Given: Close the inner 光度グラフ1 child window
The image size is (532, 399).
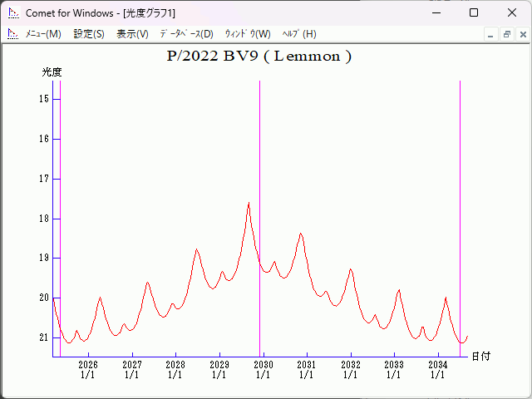Looking at the screenshot, I should click(521, 34).
